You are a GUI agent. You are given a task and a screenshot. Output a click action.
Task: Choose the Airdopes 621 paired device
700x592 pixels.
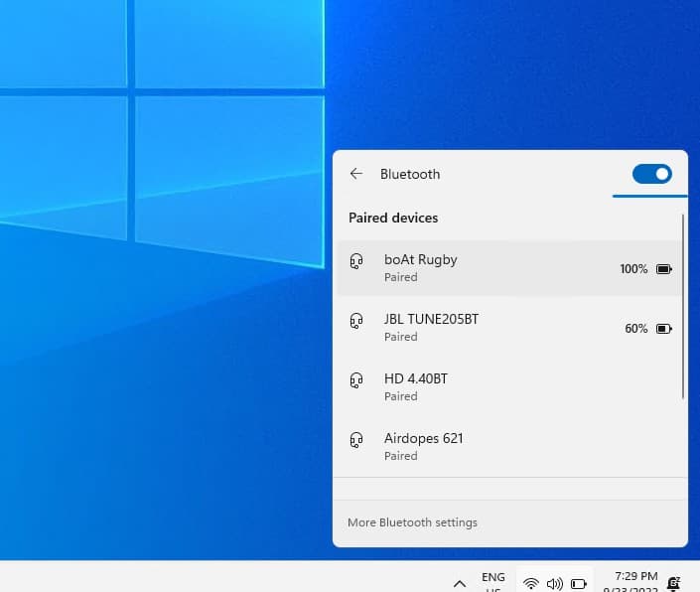[423, 438]
